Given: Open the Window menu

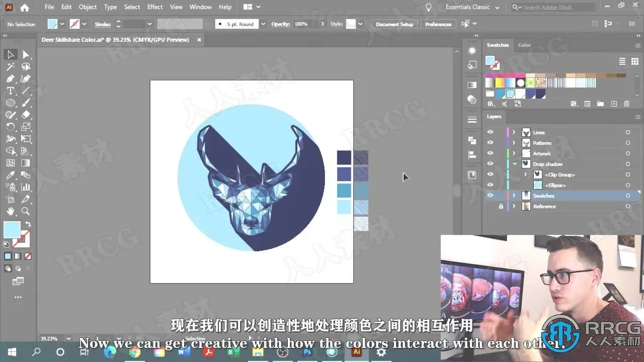Looking at the screenshot, I should pyautogui.click(x=201, y=7).
